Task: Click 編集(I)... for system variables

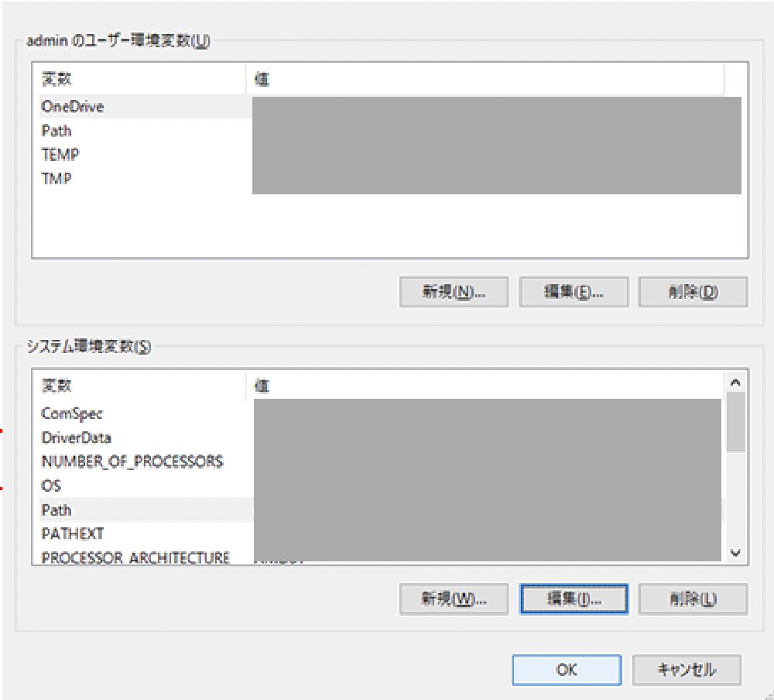Action: point(574,599)
